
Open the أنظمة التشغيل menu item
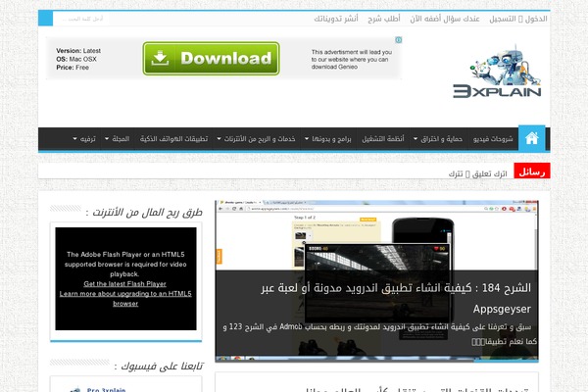point(383,139)
